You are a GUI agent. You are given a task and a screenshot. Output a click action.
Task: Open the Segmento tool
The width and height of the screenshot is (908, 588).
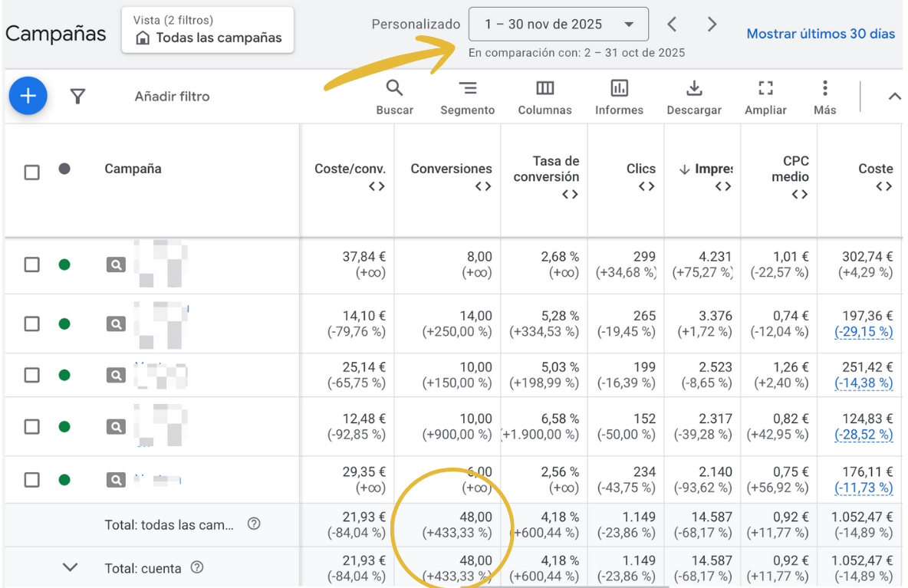(x=467, y=88)
